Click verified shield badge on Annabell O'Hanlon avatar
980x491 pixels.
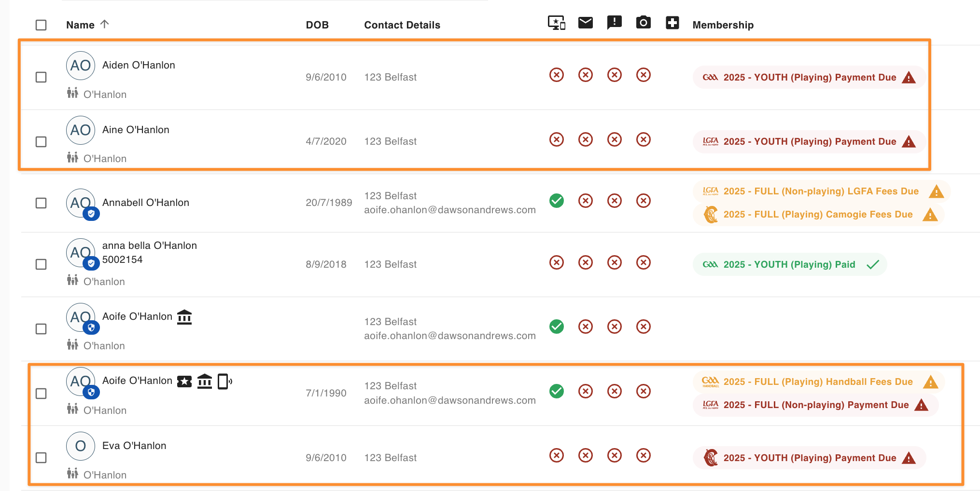coord(91,213)
